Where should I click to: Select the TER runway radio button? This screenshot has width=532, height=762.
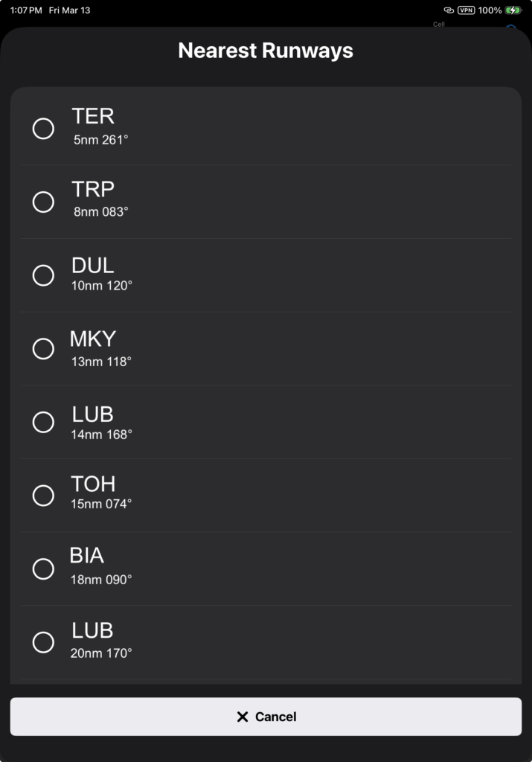[x=43, y=129]
